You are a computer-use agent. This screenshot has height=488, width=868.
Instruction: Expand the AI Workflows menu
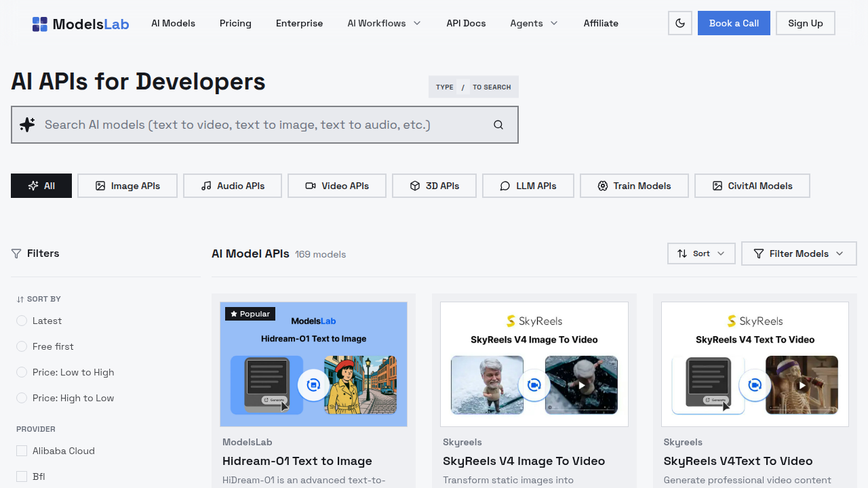pos(384,23)
